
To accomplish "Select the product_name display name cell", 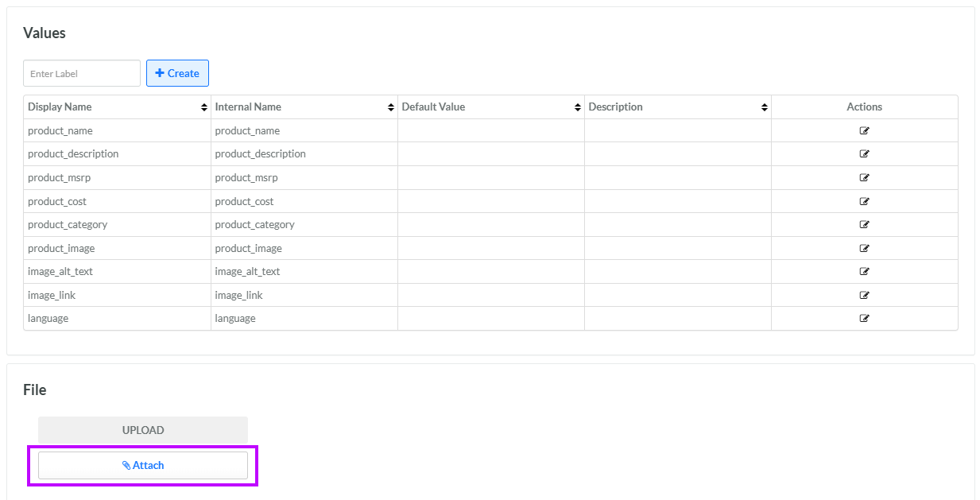I will (60, 131).
